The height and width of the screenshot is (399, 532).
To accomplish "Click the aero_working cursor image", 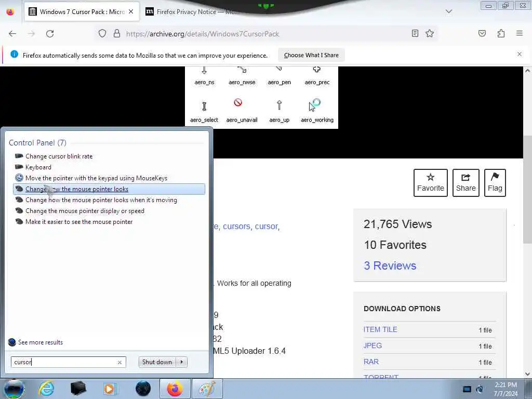I will (315, 105).
